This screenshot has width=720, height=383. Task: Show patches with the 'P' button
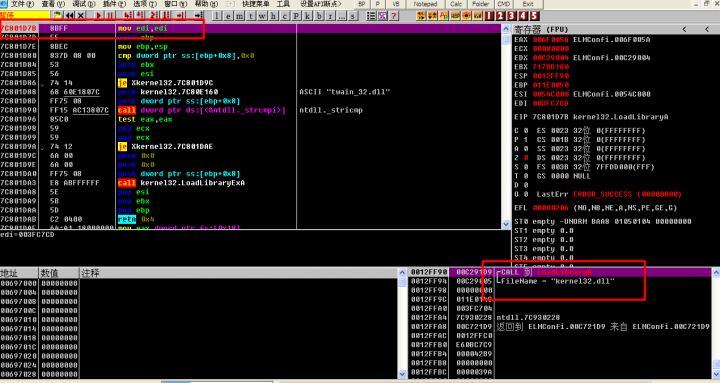click(x=296, y=16)
